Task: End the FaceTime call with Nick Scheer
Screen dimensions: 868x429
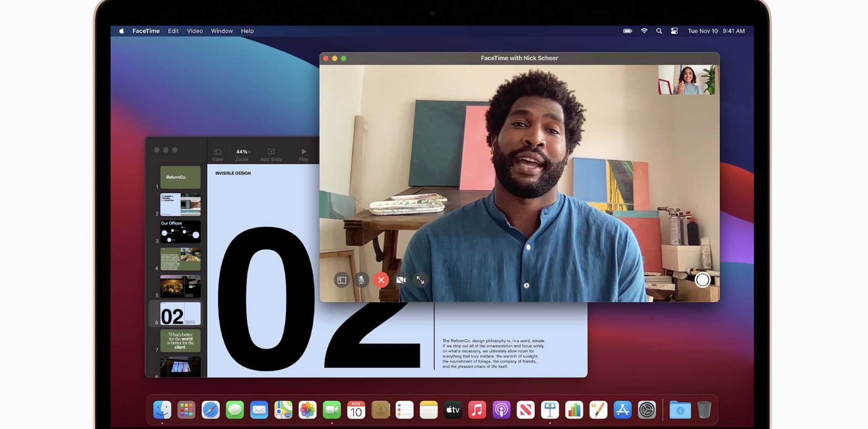Action: tap(380, 280)
